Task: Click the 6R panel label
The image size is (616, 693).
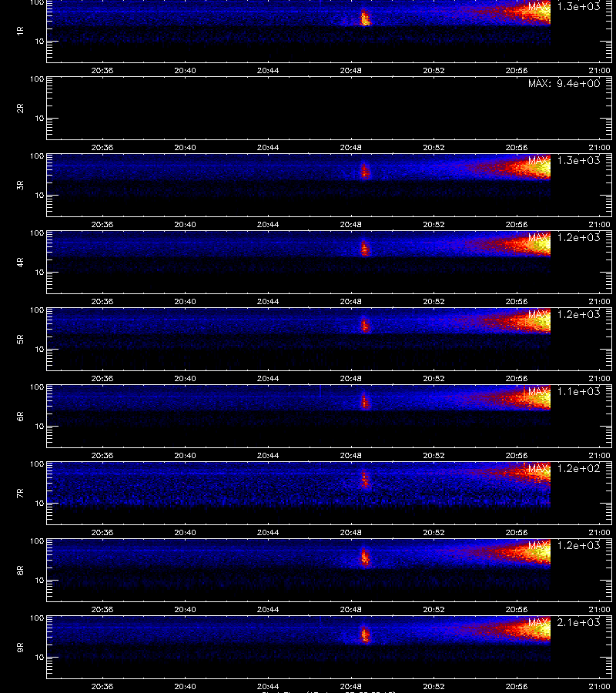Action: click(20, 416)
